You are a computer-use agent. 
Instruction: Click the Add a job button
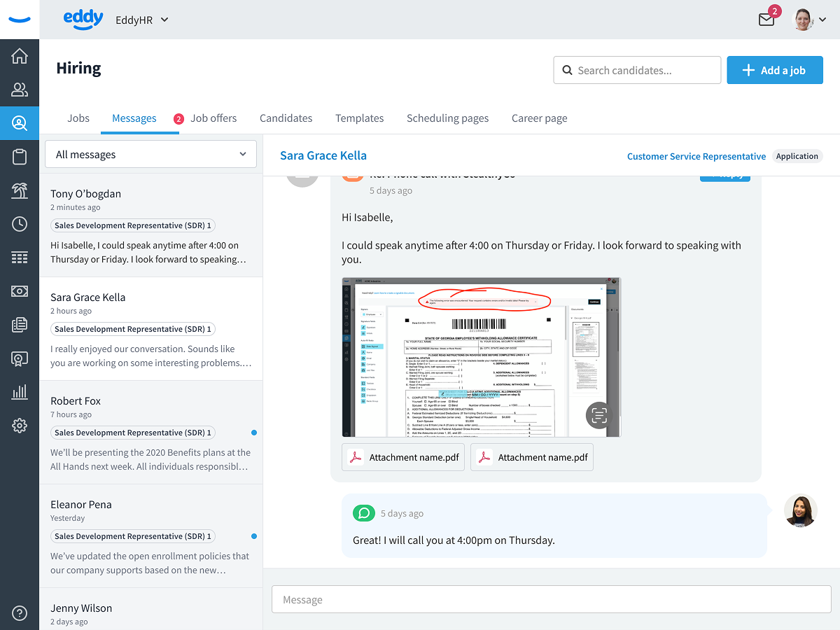[x=775, y=70]
